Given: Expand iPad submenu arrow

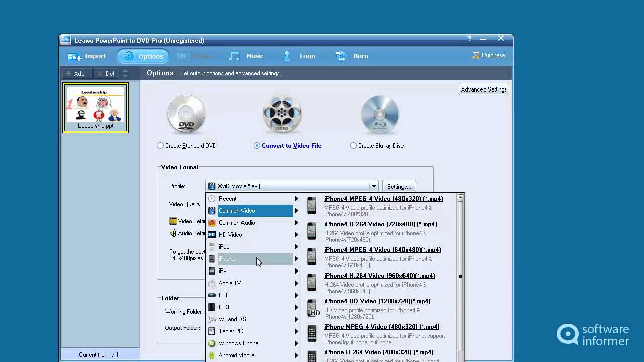Looking at the screenshot, I should 297,271.
